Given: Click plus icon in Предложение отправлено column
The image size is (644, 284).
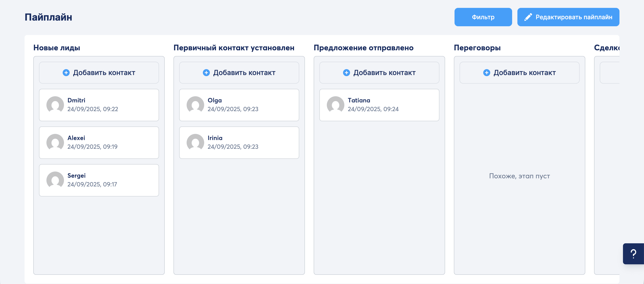Looking at the screenshot, I should pyautogui.click(x=346, y=73).
